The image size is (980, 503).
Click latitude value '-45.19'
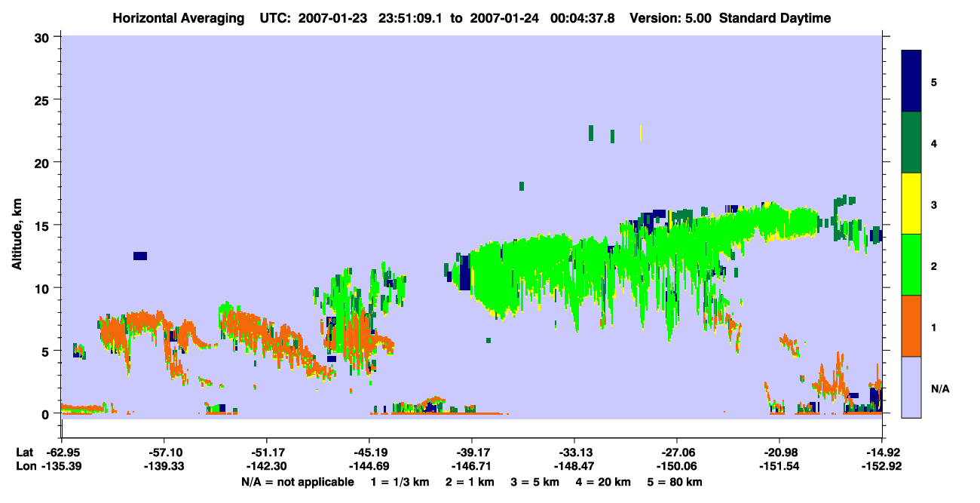tap(369, 452)
